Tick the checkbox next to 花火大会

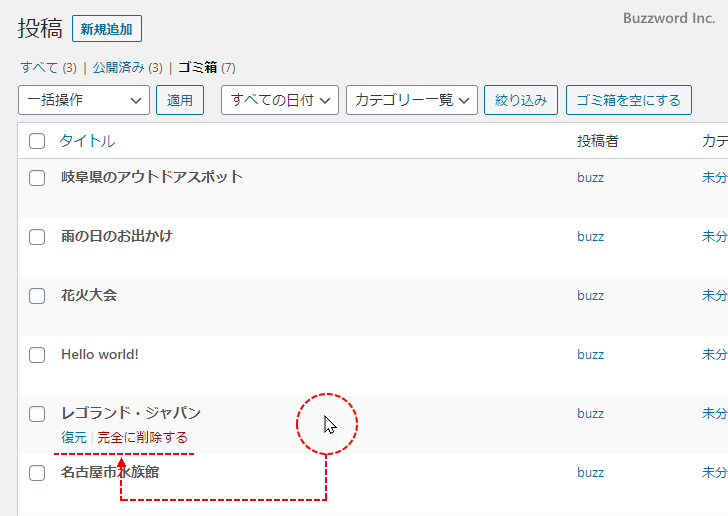coord(37,296)
